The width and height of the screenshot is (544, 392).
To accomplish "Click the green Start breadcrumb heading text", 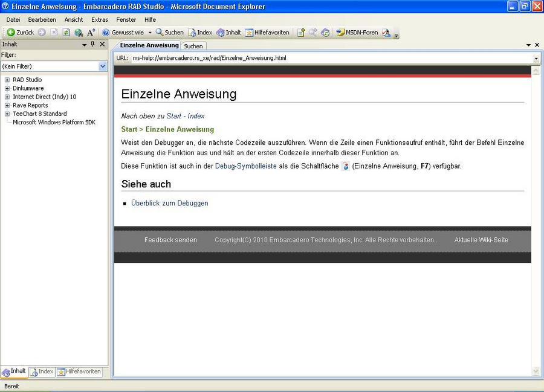I will point(129,129).
